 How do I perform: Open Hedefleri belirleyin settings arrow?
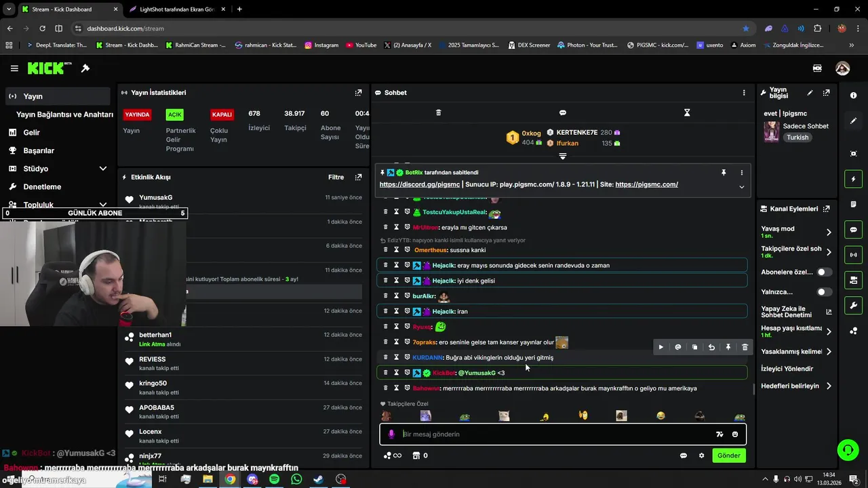[829, 386]
